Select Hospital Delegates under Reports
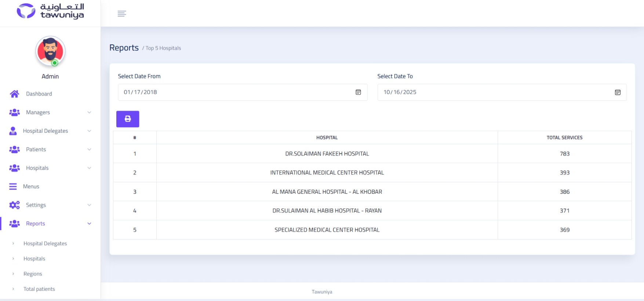 click(x=45, y=243)
